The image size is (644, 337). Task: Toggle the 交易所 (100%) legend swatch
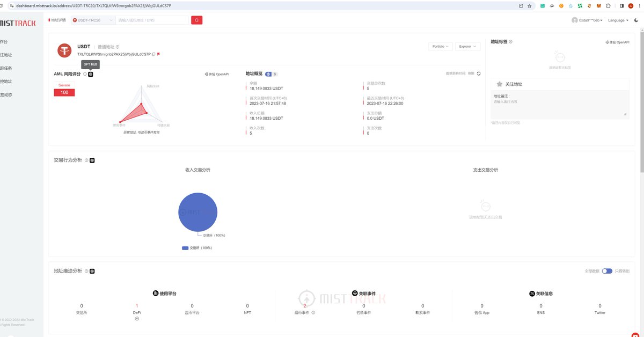185,248
